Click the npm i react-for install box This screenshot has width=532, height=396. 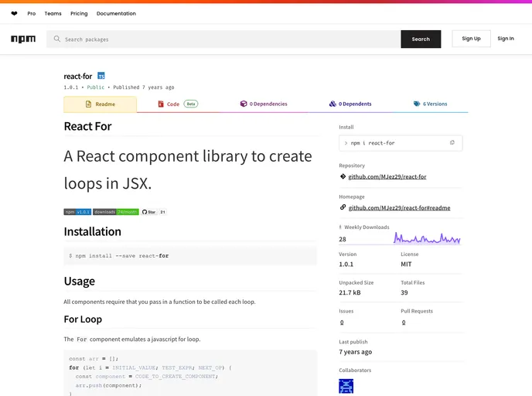[401, 143]
